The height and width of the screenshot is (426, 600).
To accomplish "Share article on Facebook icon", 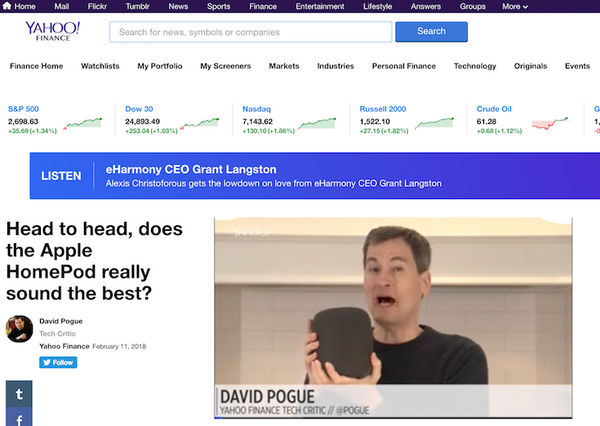I will pos(20,418).
